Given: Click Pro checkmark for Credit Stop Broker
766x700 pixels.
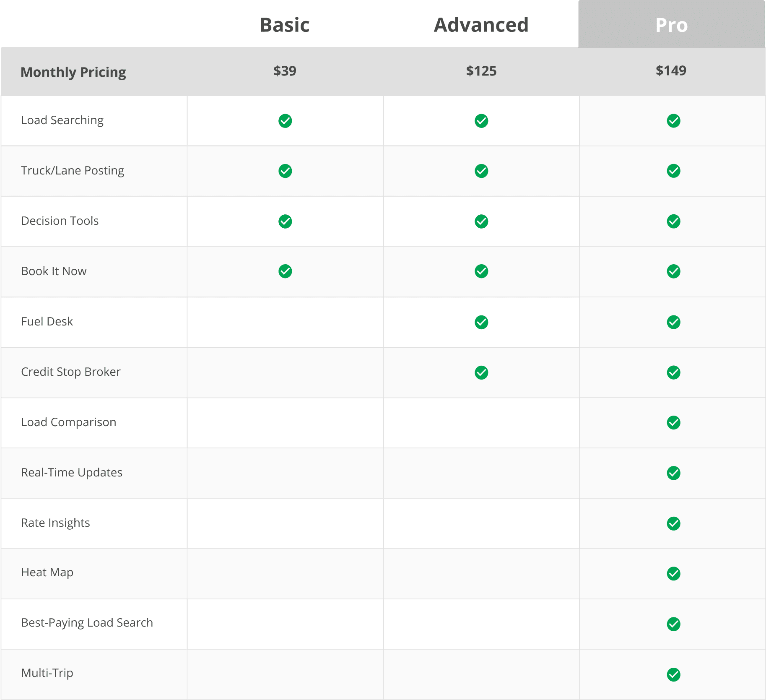Looking at the screenshot, I should pos(673,372).
